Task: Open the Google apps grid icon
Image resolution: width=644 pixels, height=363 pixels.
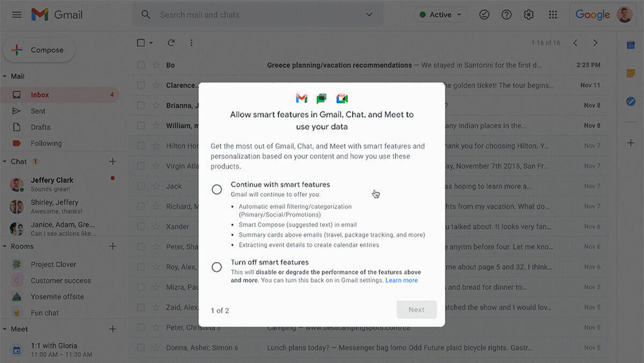Action: 553,14
